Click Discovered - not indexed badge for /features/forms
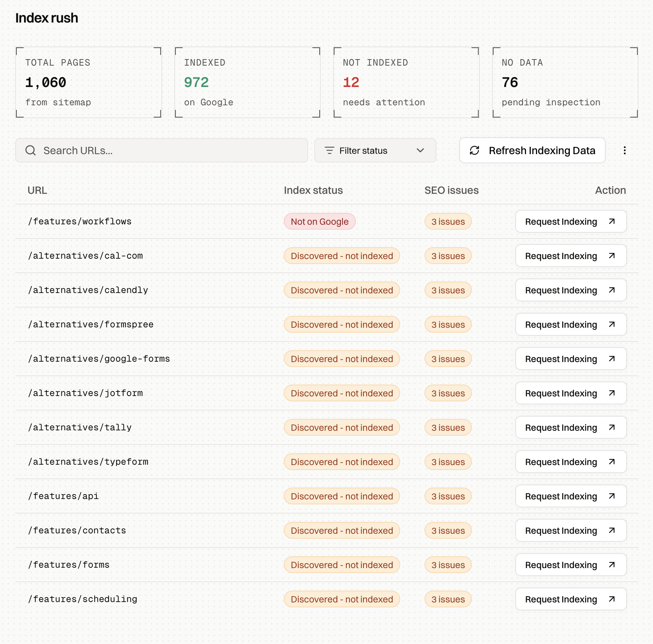The height and width of the screenshot is (644, 653). (342, 565)
